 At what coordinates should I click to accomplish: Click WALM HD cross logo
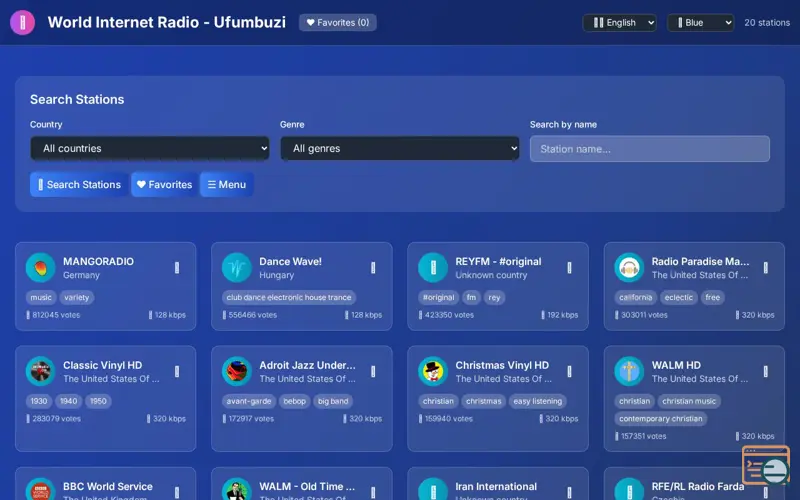coord(629,371)
